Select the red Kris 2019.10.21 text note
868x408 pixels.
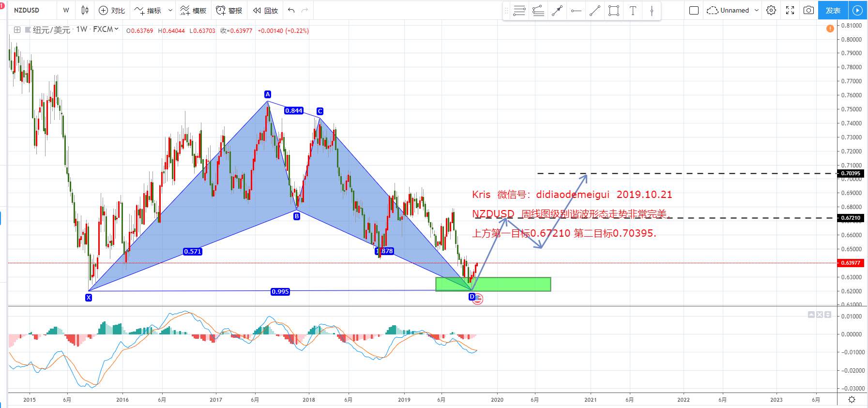(x=572, y=195)
